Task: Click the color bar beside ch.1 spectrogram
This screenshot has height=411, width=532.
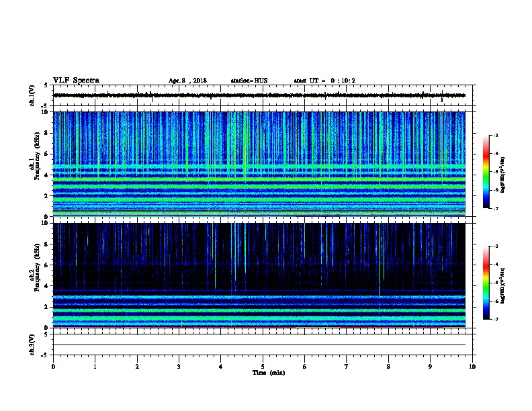Action: pyautogui.click(x=486, y=172)
